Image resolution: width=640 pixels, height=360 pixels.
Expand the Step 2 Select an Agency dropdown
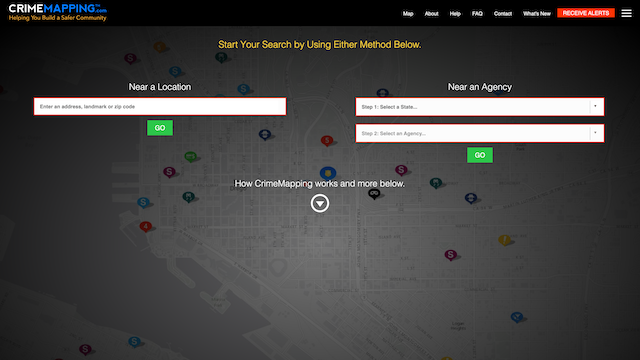tap(480, 133)
